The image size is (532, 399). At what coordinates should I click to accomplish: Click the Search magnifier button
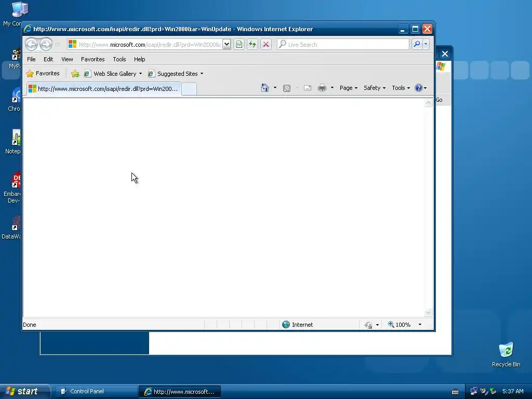[x=417, y=44]
